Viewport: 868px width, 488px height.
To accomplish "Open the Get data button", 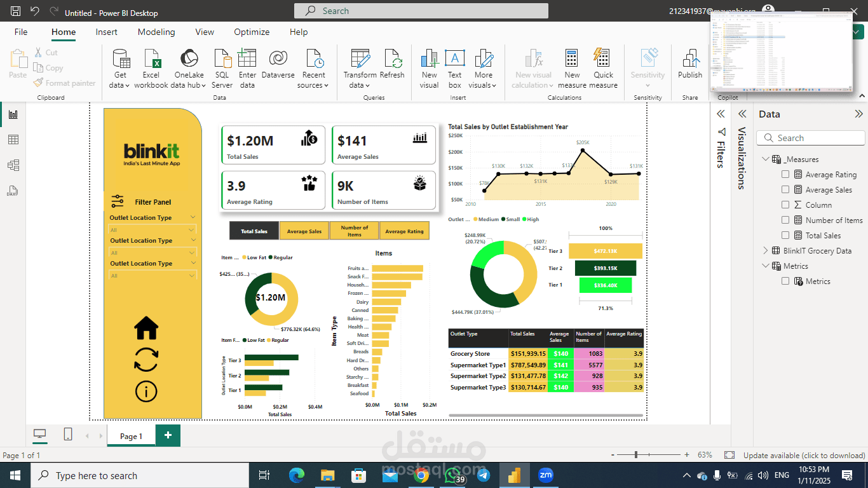I will click(119, 69).
